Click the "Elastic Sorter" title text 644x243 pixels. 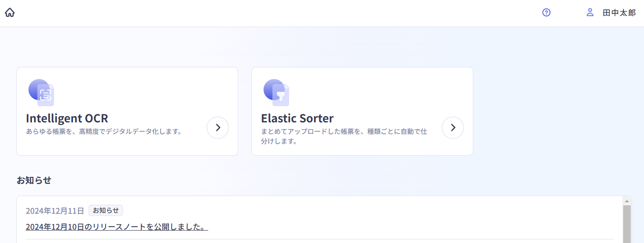click(297, 118)
